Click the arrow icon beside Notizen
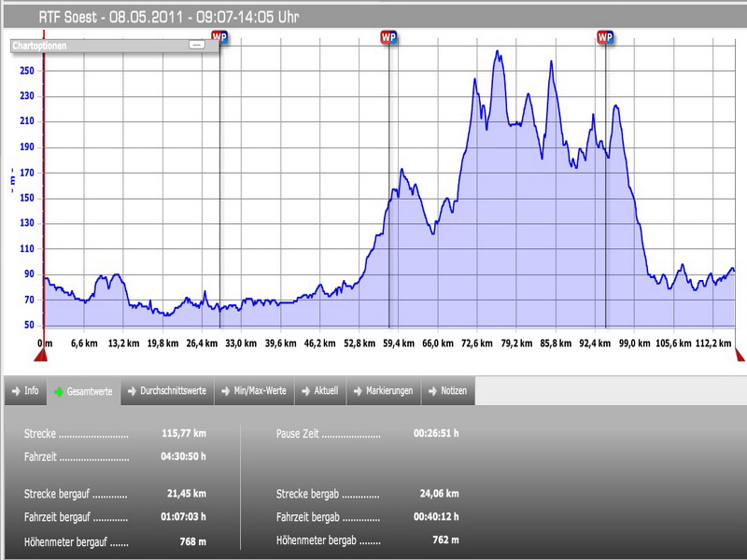Image resolution: width=747 pixels, height=560 pixels. click(x=431, y=391)
